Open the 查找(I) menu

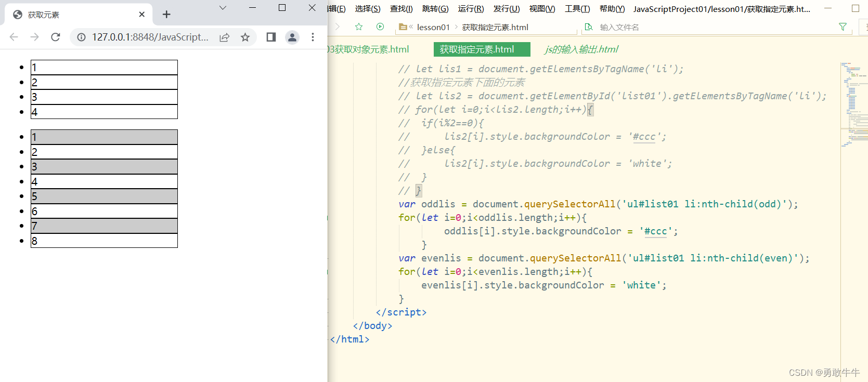pos(401,9)
